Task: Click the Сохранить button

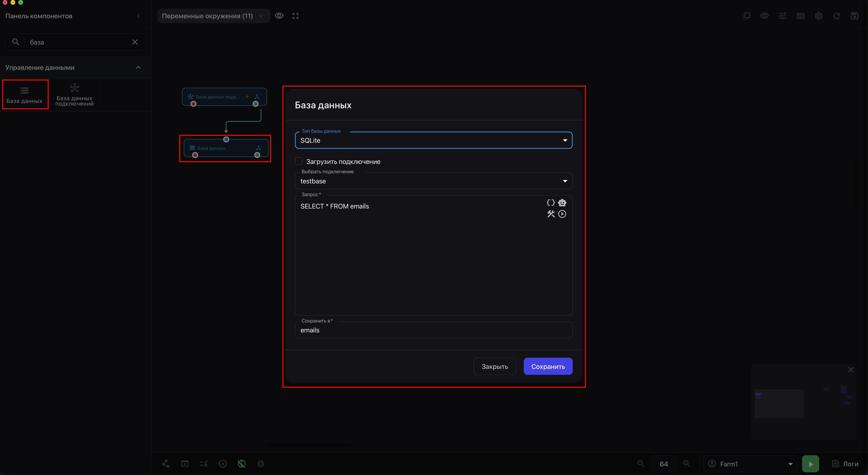Action: [x=548, y=366]
